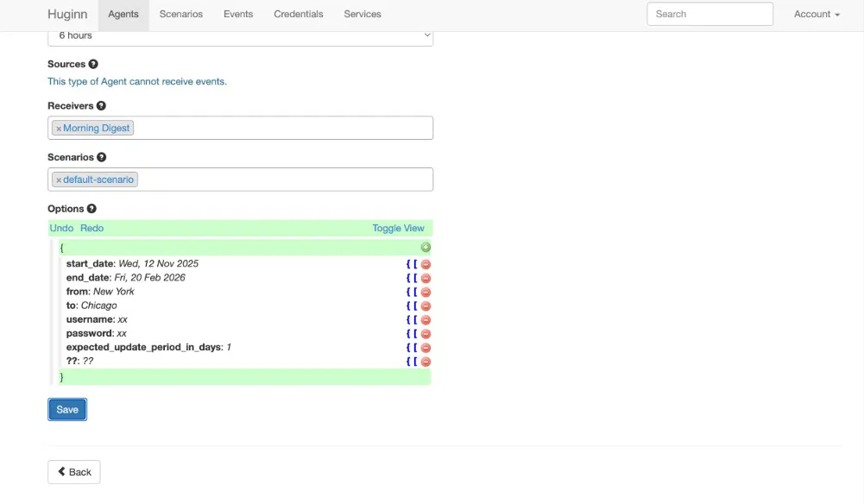864x504 pixels.
Task: Click red remove icon for 'to: Chicago'
Action: 426,306
